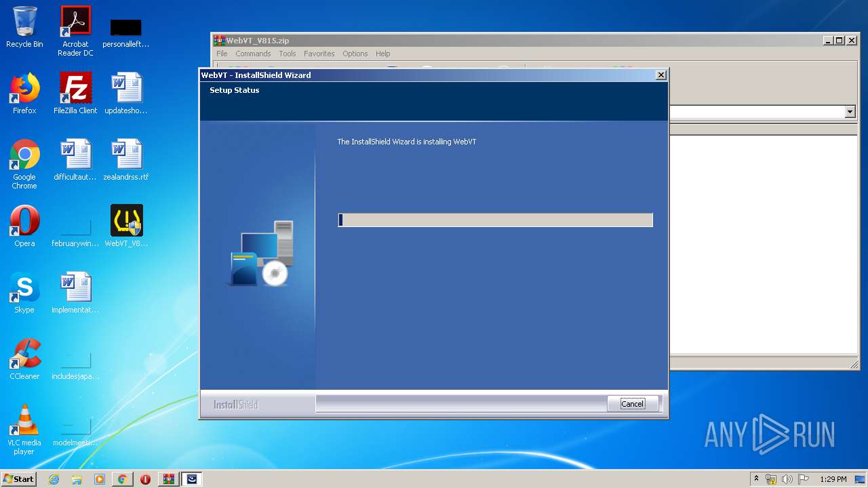Viewport: 868px width, 488px height.
Task: Click 'The InstallShield Wizard is installing WebVT' text
Action: (407, 142)
